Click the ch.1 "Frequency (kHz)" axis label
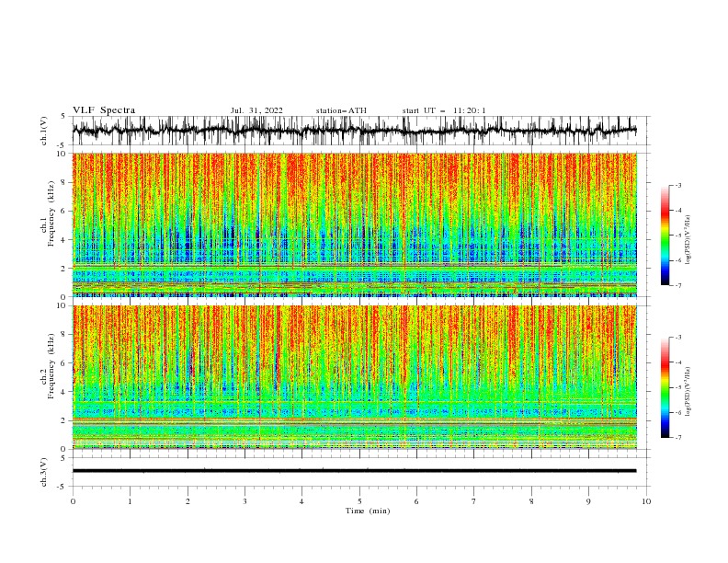The image size is (728, 563). 51,214
